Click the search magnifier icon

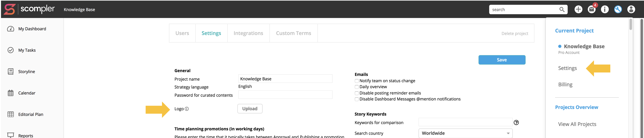click(562, 9)
